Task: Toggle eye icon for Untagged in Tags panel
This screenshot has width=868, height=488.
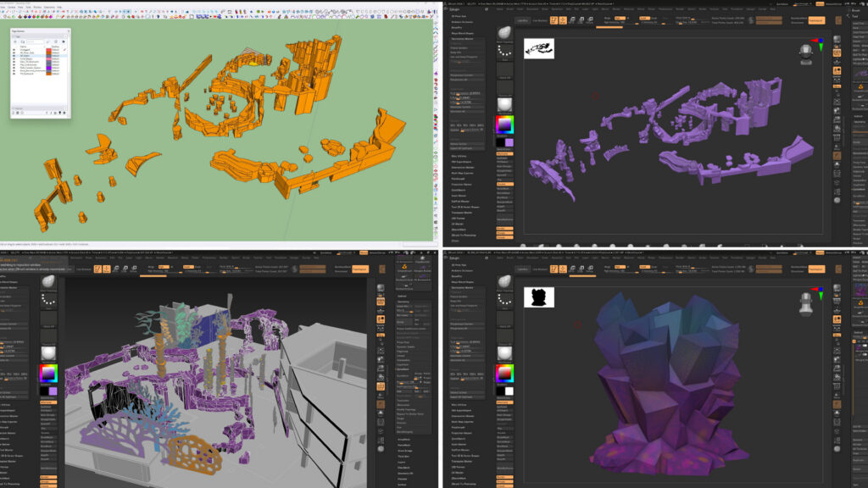Action: point(14,50)
